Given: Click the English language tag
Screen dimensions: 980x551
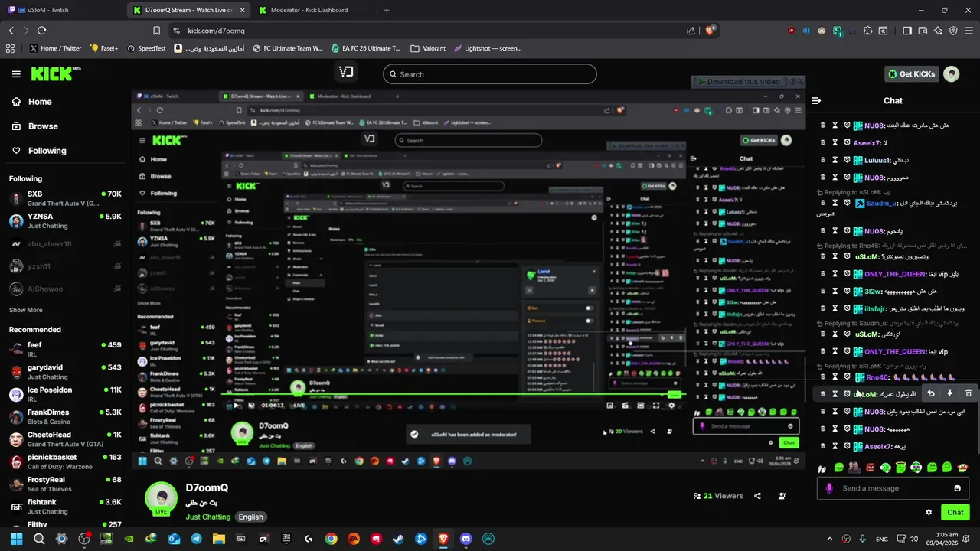Looking at the screenshot, I should [250, 517].
